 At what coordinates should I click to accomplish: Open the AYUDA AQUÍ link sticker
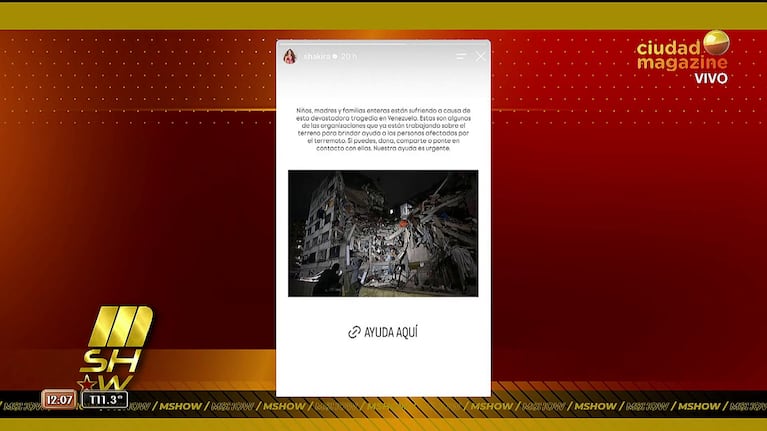[383, 332]
